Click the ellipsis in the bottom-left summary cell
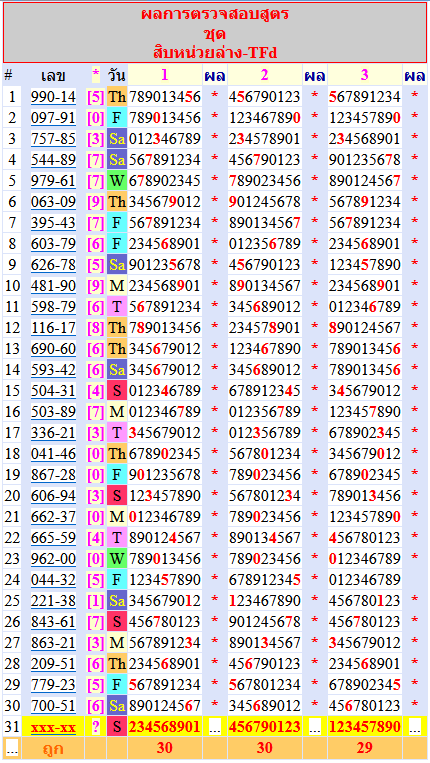 click(12, 748)
